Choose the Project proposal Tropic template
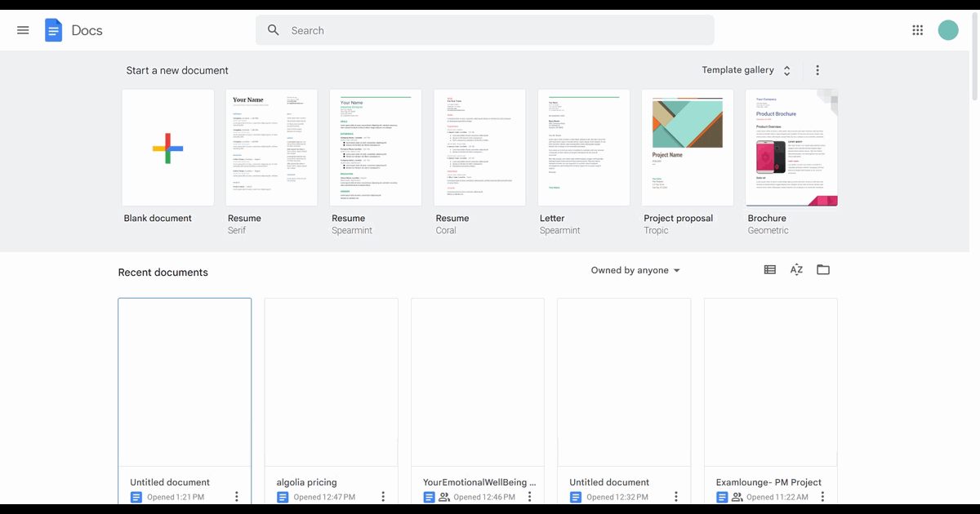Screen dimensions: 980x514 tap(688, 148)
